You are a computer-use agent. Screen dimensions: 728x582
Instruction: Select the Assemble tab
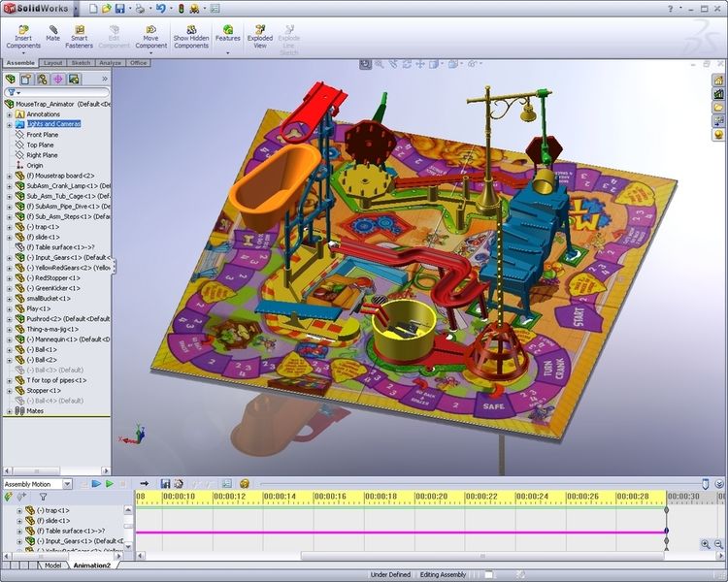(x=20, y=63)
